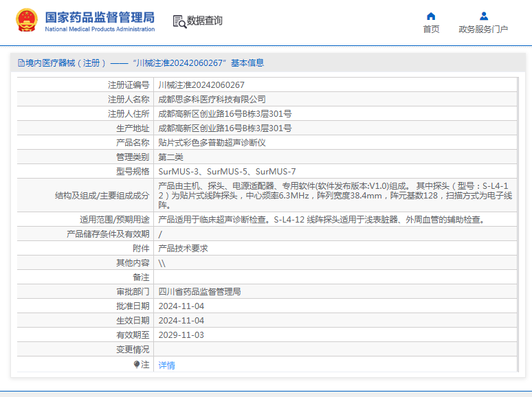The width and height of the screenshot is (532, 397).
Task: Open the 政务服务门户 portal label
Action: (483, 30)
